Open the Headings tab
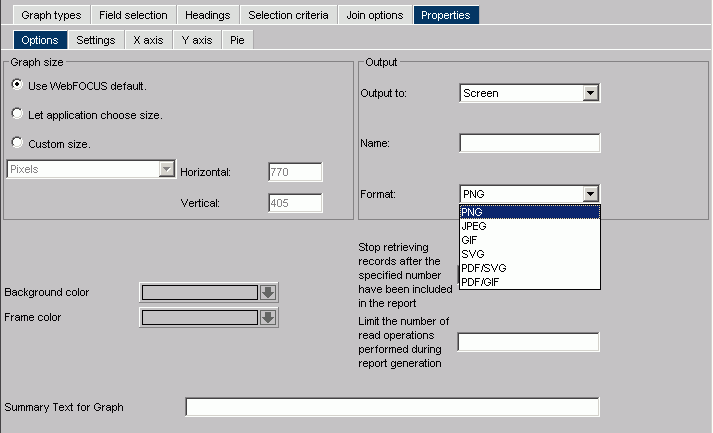Screen dimensions: 713x433 point(207,15)
